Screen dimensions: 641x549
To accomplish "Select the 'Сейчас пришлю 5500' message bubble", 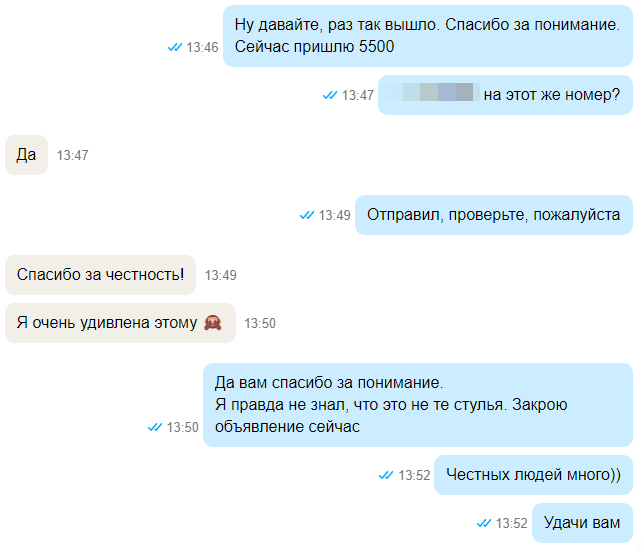I will pyautogui.click(x=428, y=36).
